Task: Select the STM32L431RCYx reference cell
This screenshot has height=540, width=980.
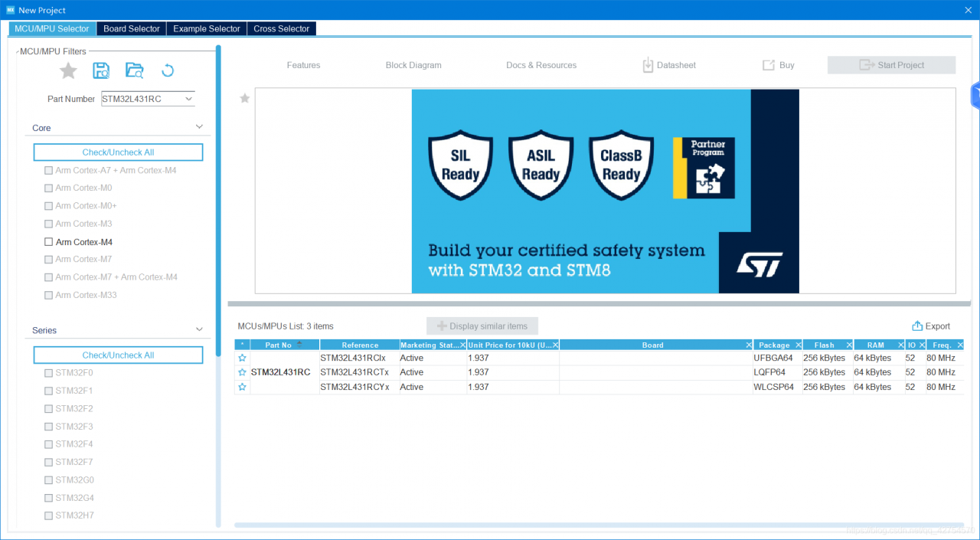Action: [x=359, y=387]
